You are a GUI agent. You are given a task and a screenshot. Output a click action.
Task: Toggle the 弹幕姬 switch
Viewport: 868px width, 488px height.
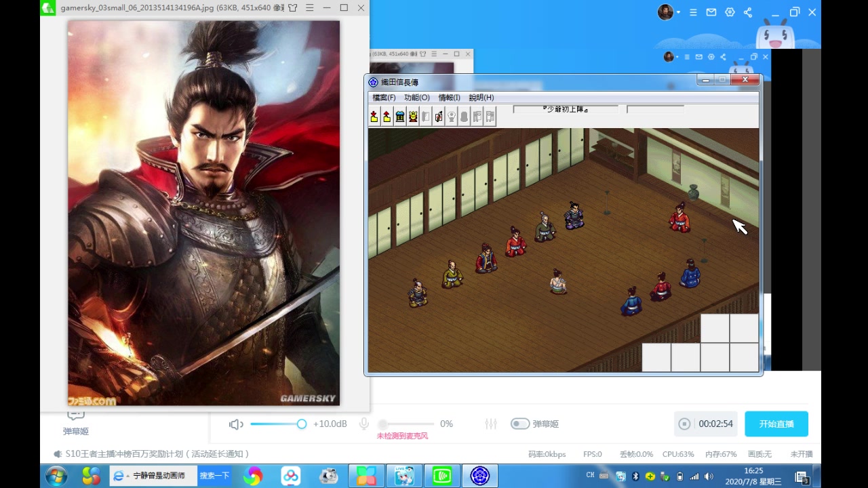pyautogui.click(x=520, y=424)
